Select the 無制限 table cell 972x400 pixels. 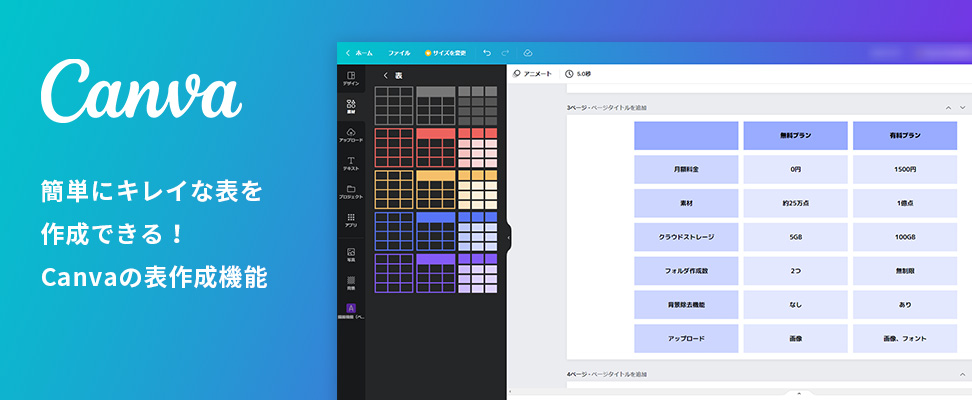point(905,271)
